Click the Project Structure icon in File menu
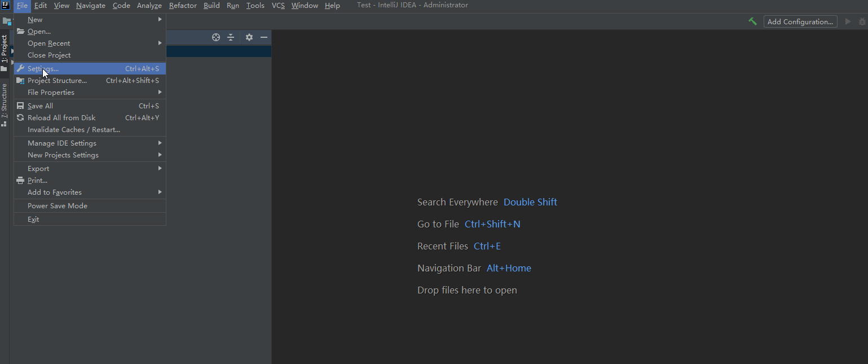Screen dimensions: 868x364 tap(21, 81)
